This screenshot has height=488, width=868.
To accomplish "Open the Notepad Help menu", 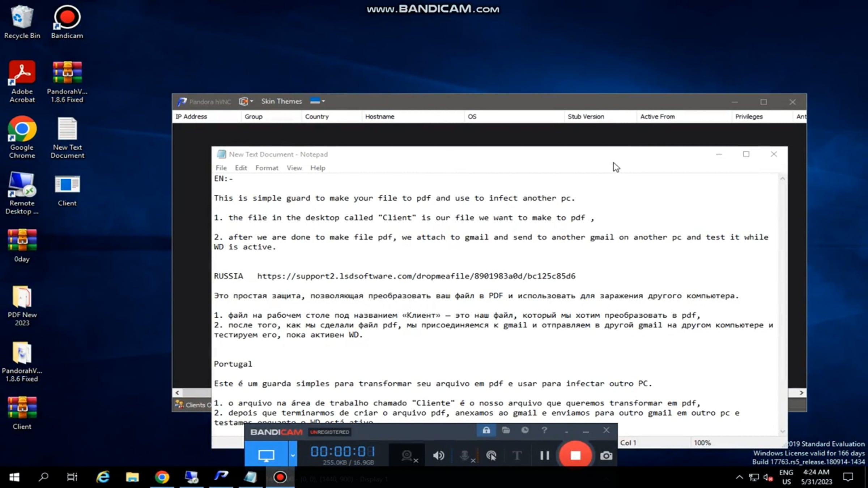I will tap(318, 168).
